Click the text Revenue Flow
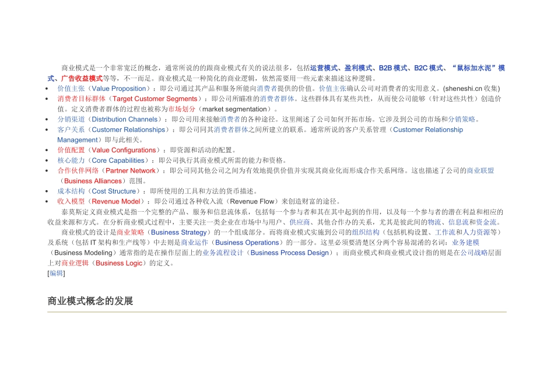Image resolution: width=554 pixels, height=392 pixels. click(x=252, y=201)
